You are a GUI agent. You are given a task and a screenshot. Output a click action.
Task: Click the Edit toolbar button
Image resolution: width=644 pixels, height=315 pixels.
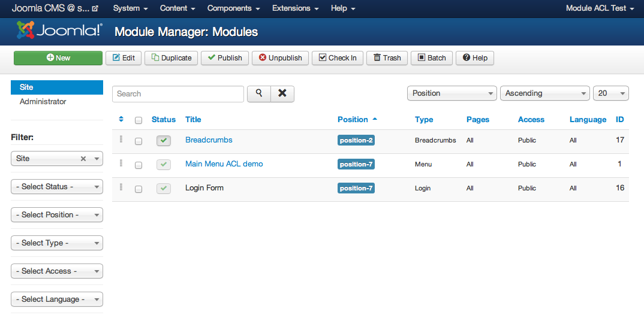(124, 58)
